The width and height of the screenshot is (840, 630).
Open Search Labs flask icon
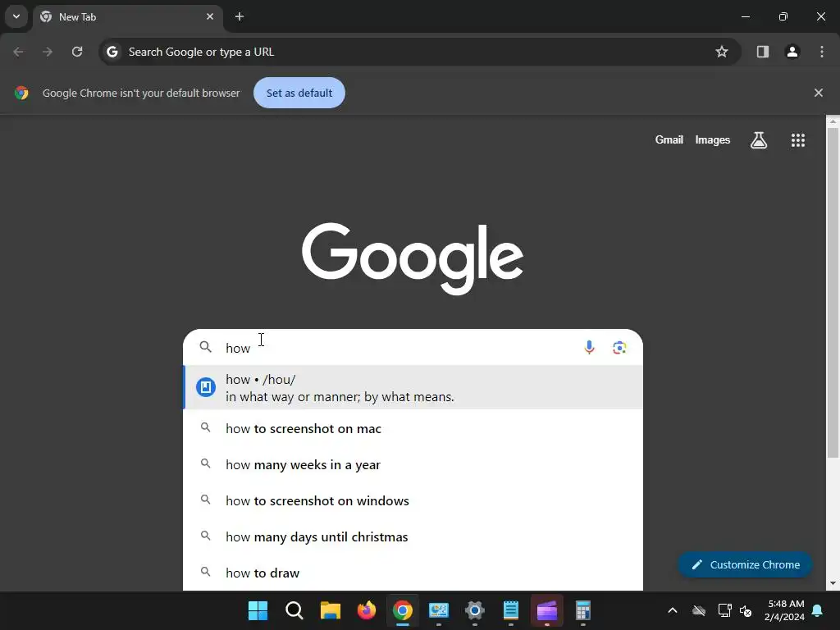click(758, 139)
